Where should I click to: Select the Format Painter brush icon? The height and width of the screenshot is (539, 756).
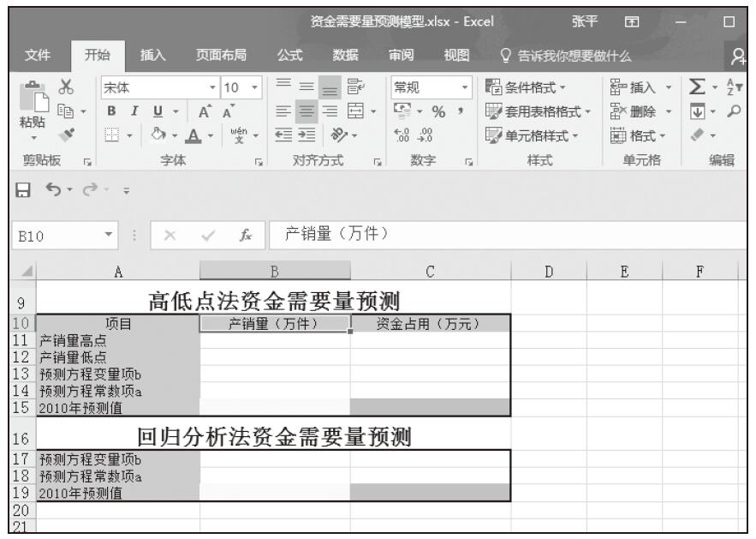pos(64,135)
